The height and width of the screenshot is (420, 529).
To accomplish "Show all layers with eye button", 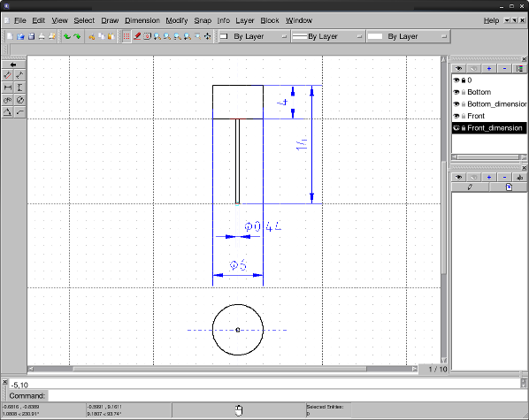I will pyautogui.click(x=458, y=68).
